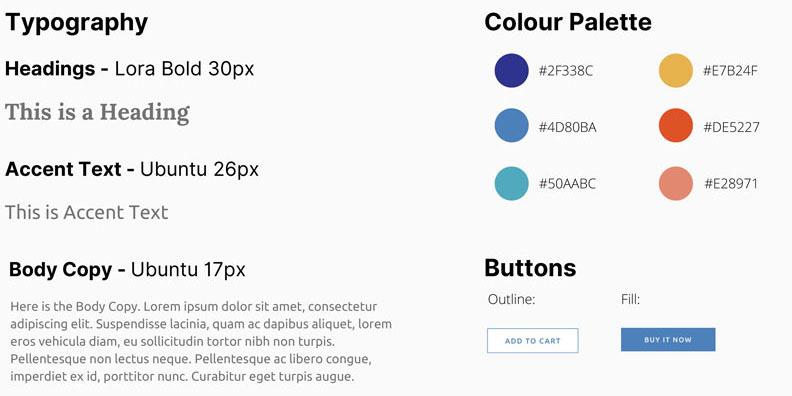Click the 'Outline:' button style label
The width and height of the screenshot is (792, 396).
click(x=511, y=300)
